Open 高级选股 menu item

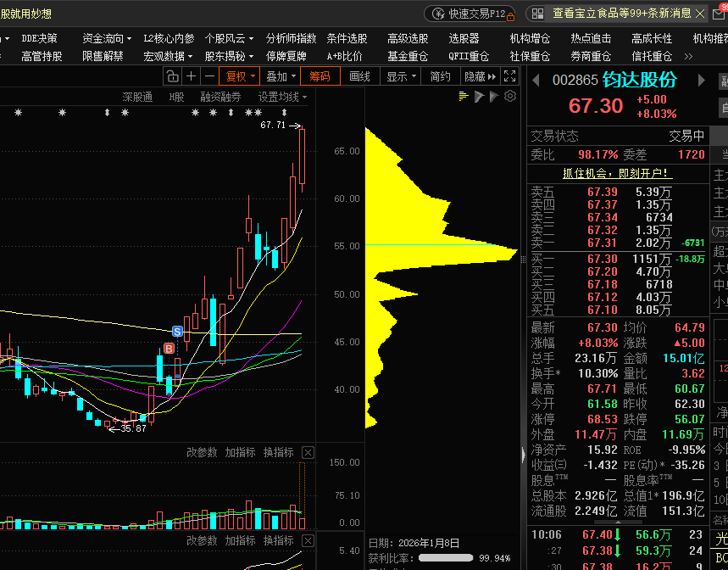408,38
